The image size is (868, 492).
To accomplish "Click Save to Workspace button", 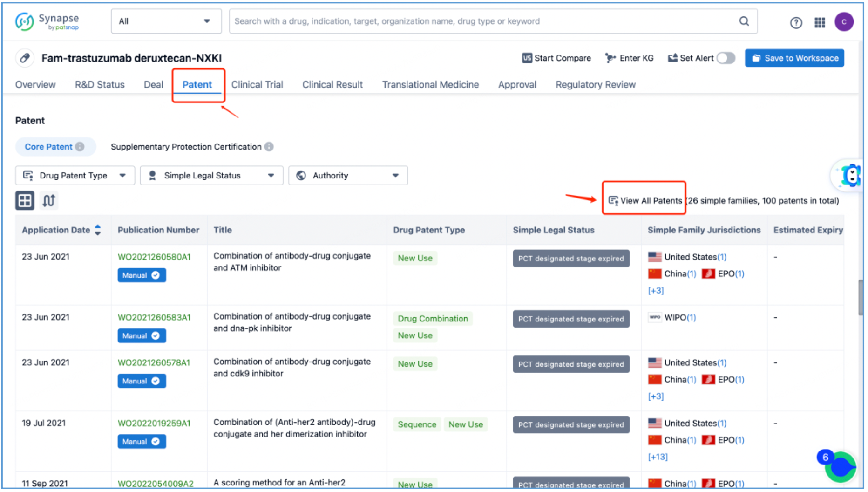I will point(794,58).
